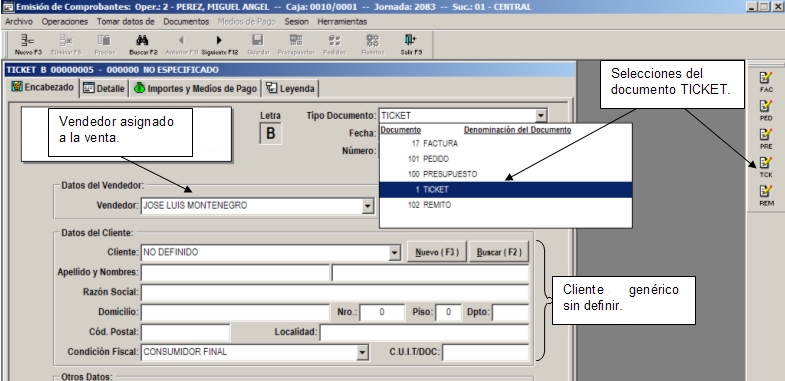Viewport: 785px width, 381px height.
Task: Choose 100 PRESUPUESTO from document list
Action: point(506,174)
